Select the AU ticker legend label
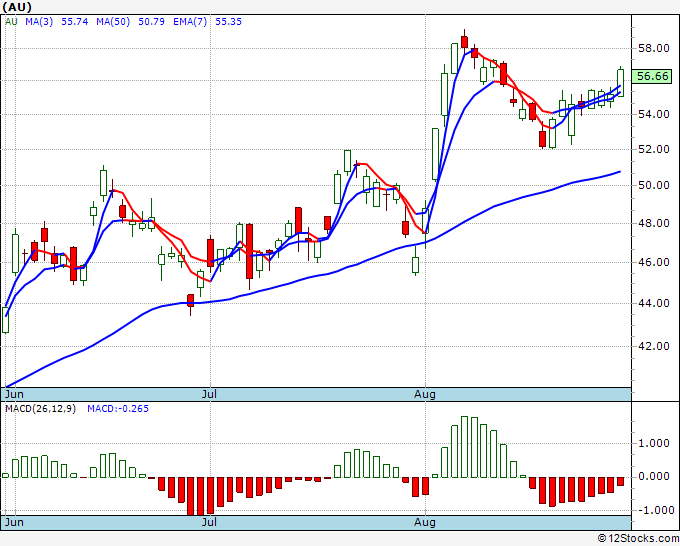The image size is (680, 546). point(11,22)
